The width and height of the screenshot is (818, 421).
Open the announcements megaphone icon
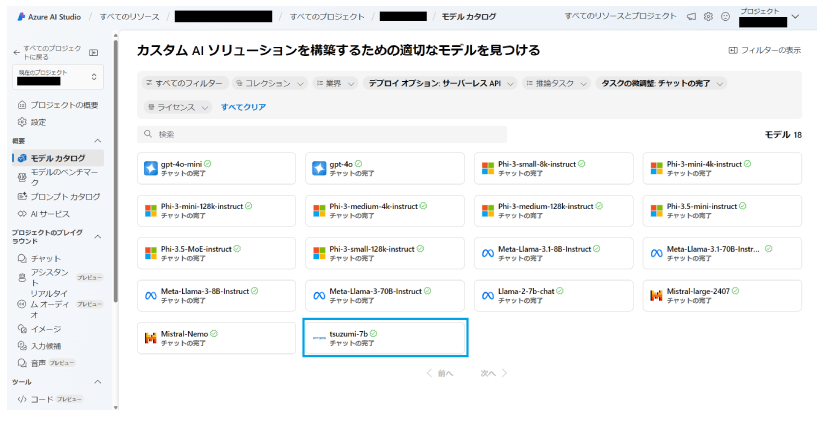coord(691,17)
